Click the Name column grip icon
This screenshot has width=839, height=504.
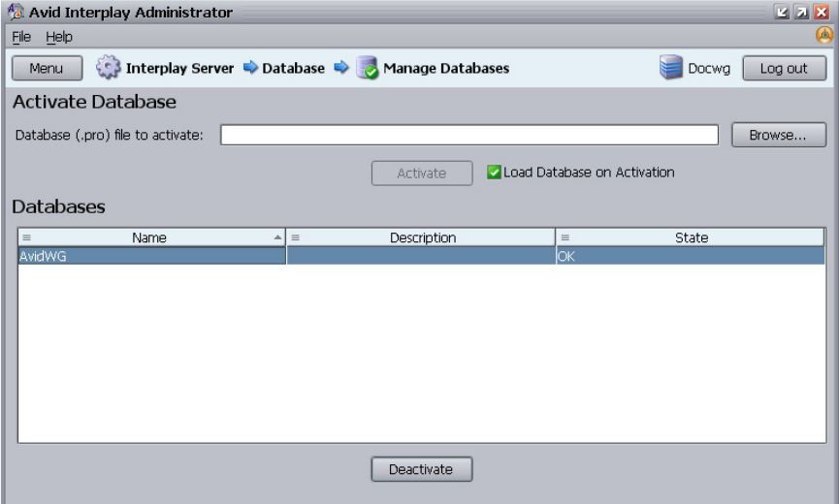[27, 237]
